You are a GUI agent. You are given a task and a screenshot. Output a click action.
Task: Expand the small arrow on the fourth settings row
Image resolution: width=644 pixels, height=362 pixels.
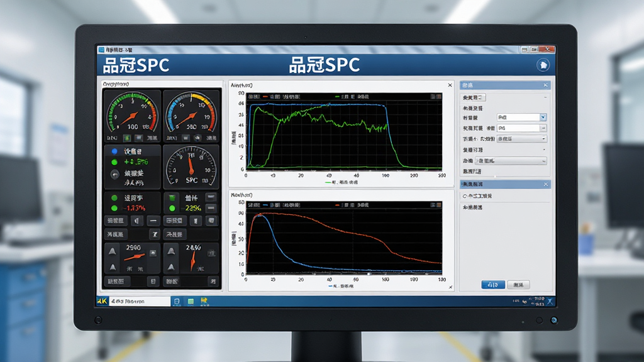(544, 150)
